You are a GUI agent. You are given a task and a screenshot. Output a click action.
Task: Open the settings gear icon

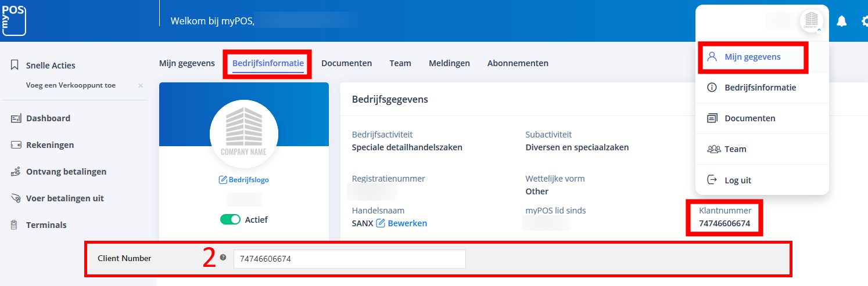863,21
